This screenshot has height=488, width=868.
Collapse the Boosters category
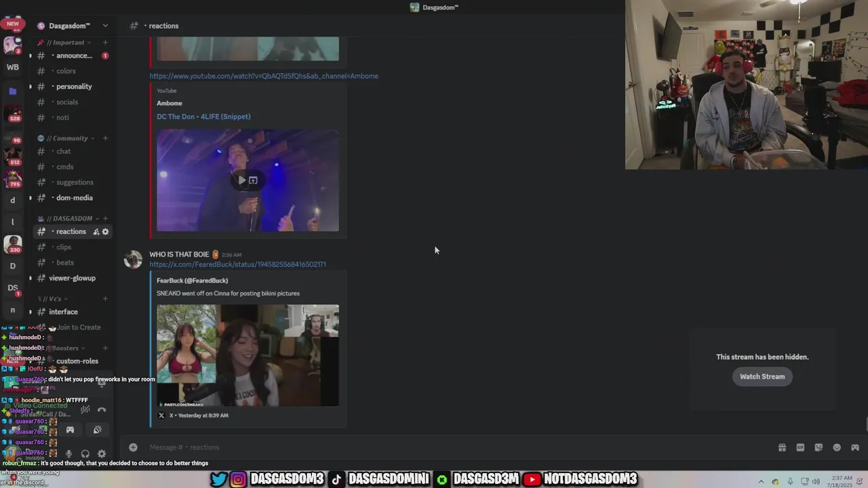tap(66, 348)
